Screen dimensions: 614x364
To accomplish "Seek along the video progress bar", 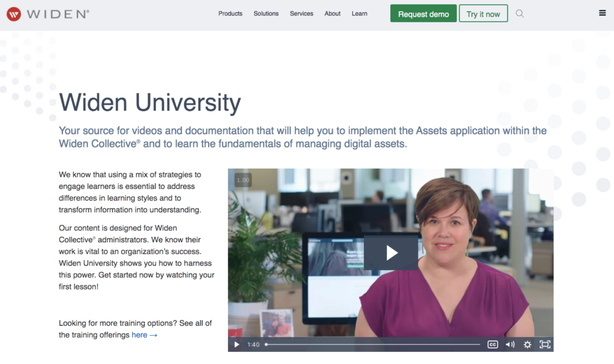I will (372, 344).
